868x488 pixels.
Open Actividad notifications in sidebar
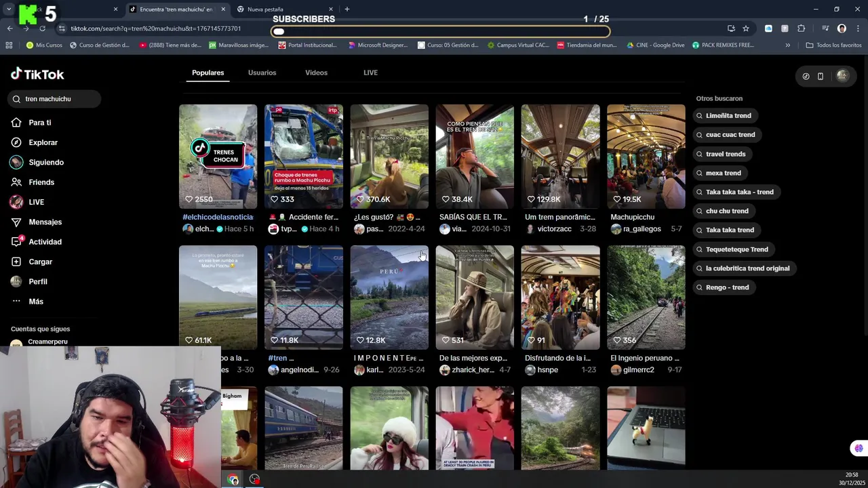coord(36,242)
